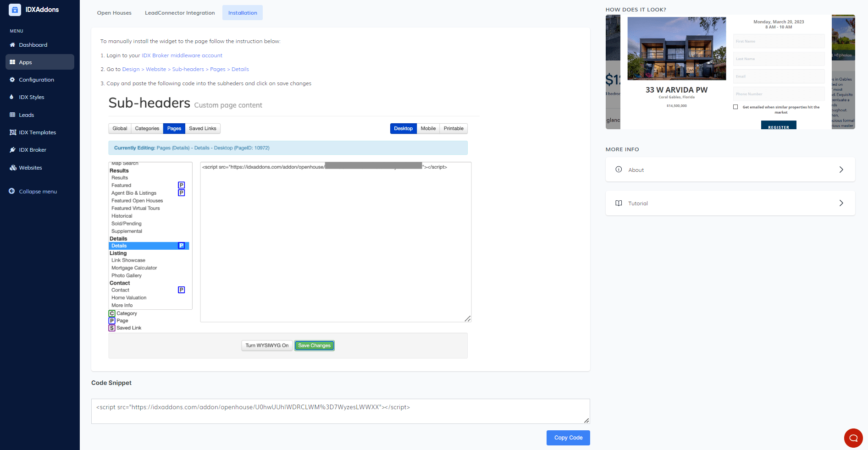
Task: Click inside the code snippet text area
Action: 340,411
